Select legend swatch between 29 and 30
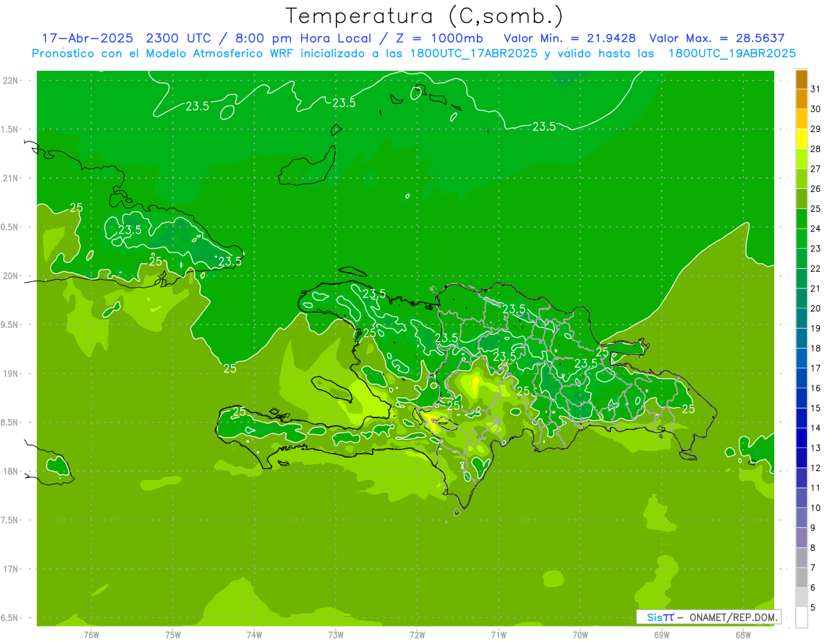This screenshot has height=644, width=834. point(802,119)
